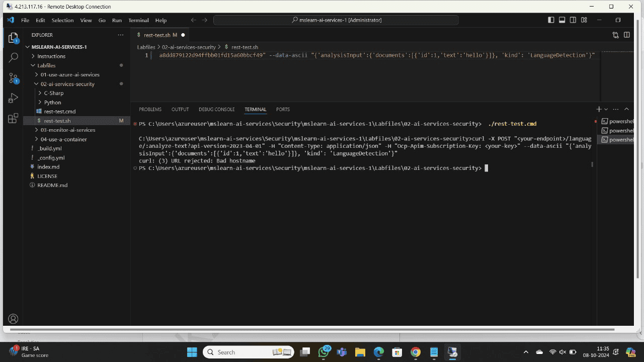
Task: Toggle the bottom panel visibility
Action: [562, 20]
